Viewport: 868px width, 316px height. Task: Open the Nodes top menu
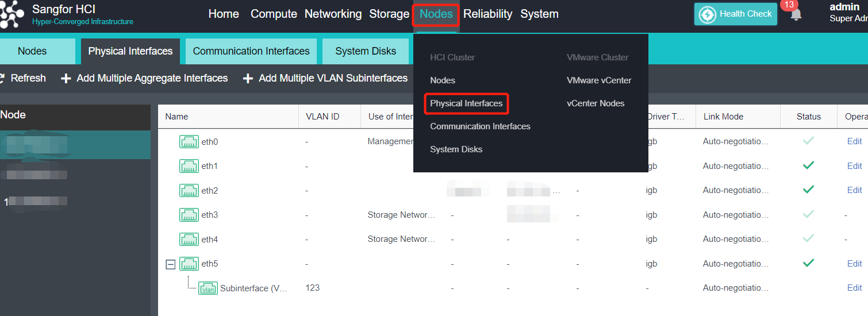(x=436, y=14)
